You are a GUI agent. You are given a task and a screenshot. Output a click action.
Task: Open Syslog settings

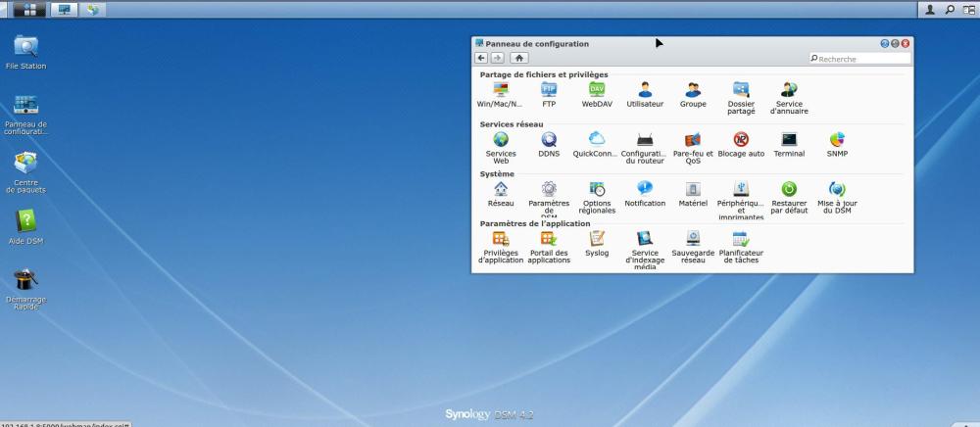coord(597,244)
